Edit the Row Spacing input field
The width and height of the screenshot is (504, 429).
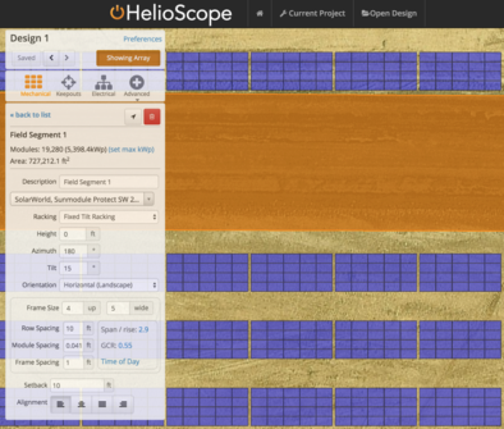pyautogui.click(x=73, y=329)
